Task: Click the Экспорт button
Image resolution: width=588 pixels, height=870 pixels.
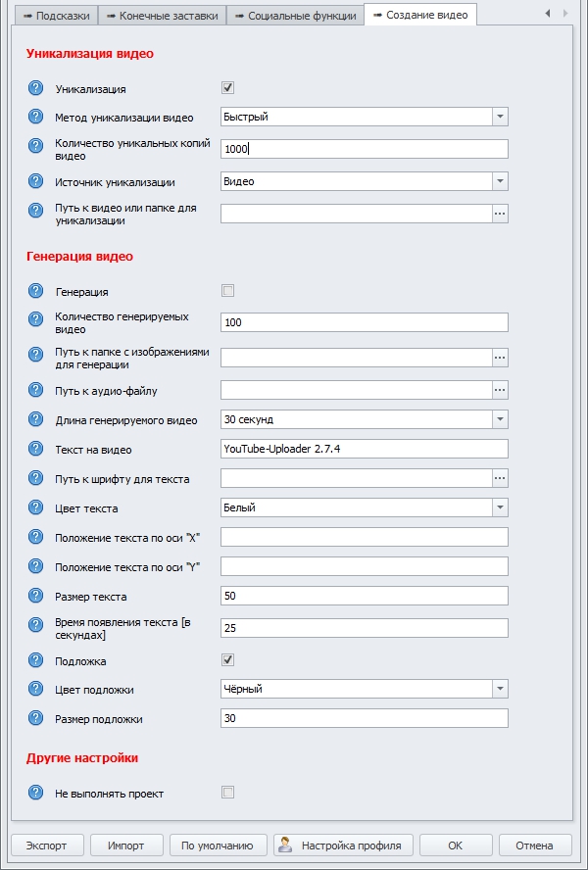Action: 46,845
